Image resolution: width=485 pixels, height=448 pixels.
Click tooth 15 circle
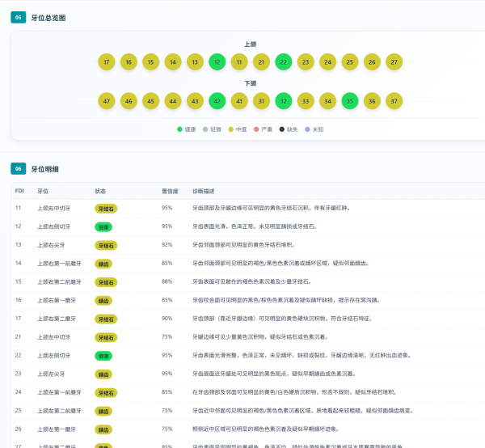(150, 62)
